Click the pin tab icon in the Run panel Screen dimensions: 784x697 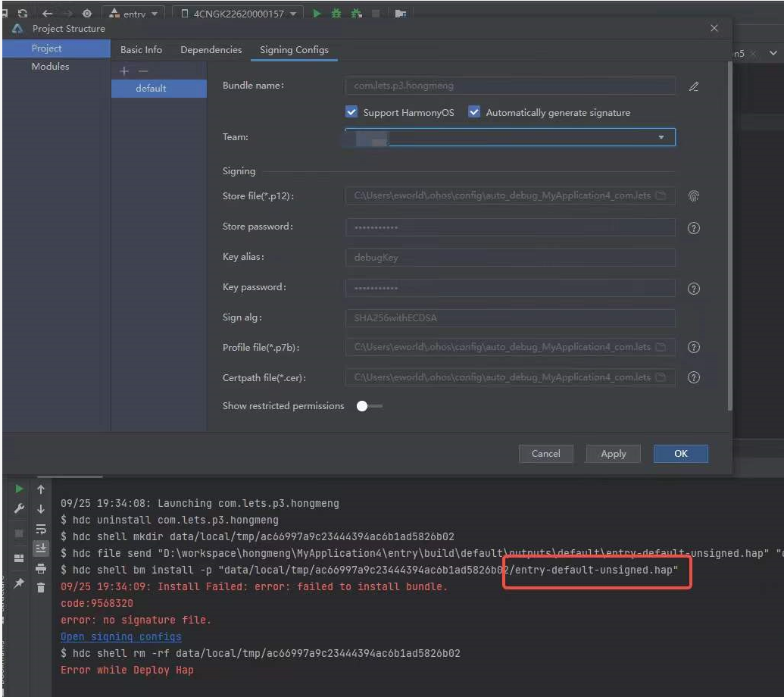click(19, 583)
